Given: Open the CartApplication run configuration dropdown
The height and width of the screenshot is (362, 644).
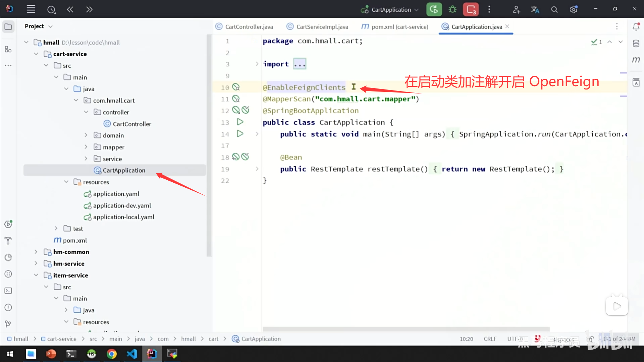Looking at the screenshot, I should pyautogui.click(x=391, y=9).
